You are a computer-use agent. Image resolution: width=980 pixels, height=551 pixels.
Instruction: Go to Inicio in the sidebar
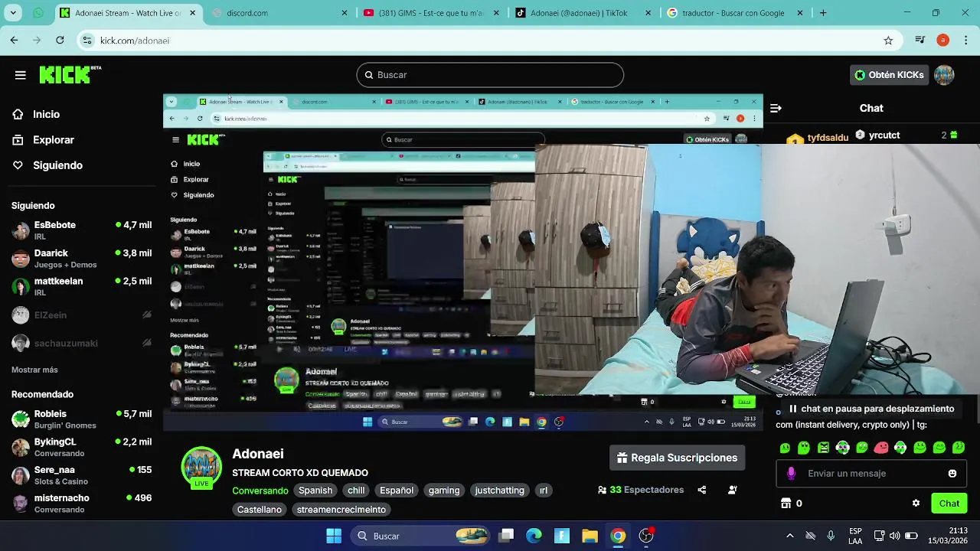[46, 114]
